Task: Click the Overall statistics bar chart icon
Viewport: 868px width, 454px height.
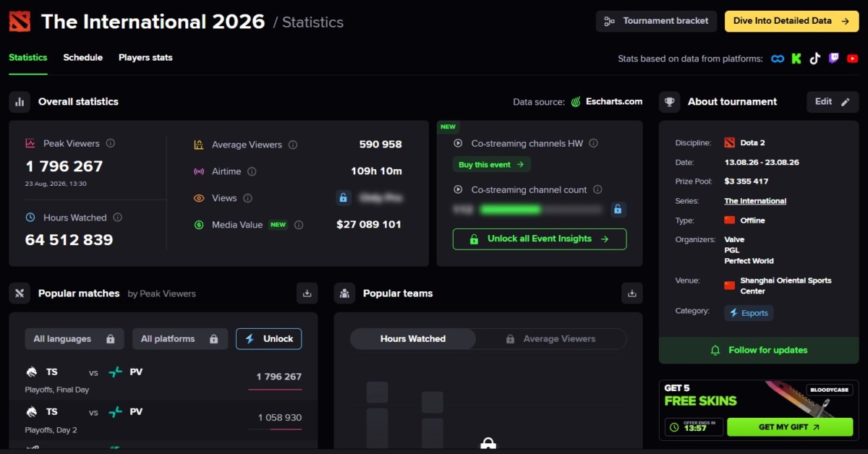Action: tap(20, 102)
